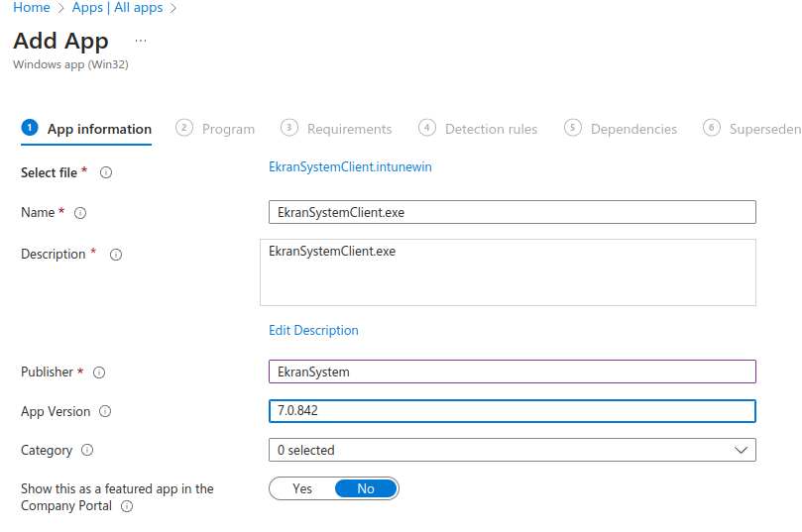802x532 pixels.
Task: Navigate to Home breadcrumb
Action: [32, 8]
